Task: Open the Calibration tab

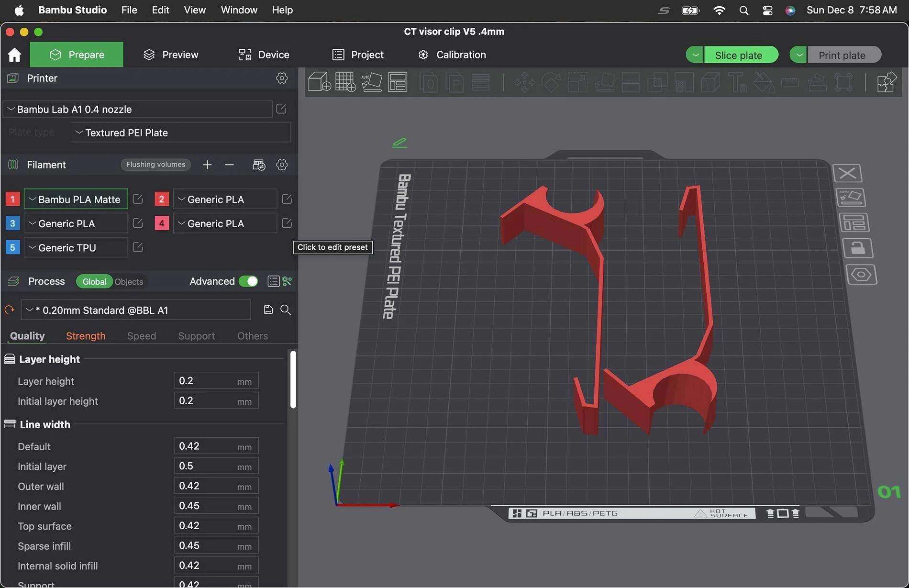Action: coord(452,55)
